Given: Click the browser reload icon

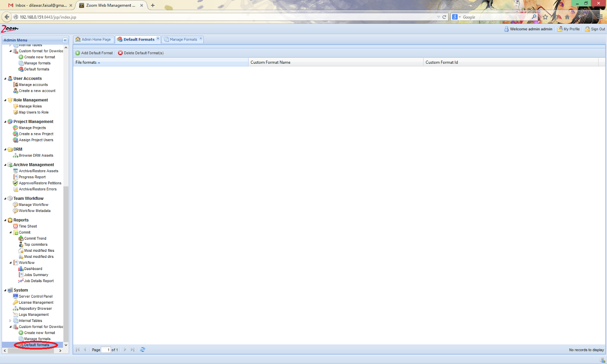Looking at the screenshot, I should coord(444,17).
